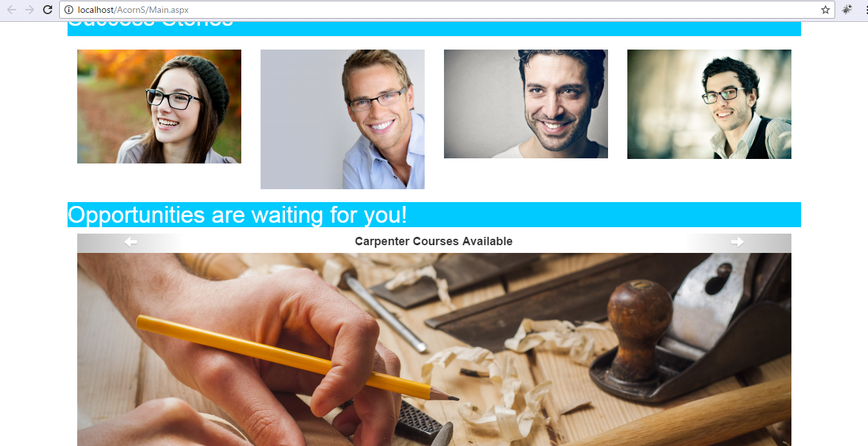Reload the Main.aspx page

click(x=48, y=10)
